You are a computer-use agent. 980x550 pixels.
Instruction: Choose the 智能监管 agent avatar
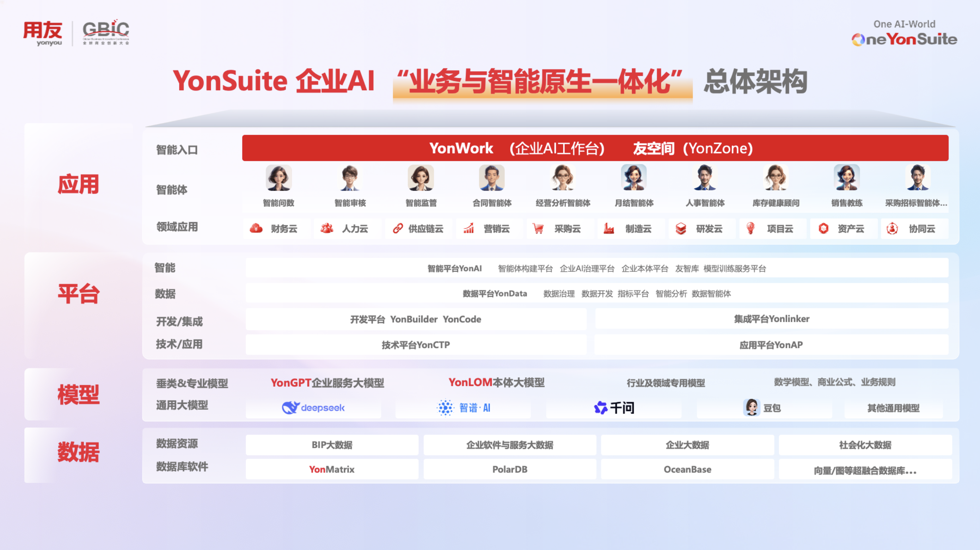421,178
